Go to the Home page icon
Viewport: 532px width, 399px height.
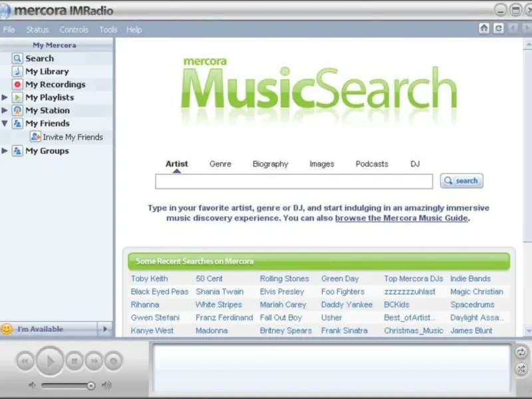point(484,28)
